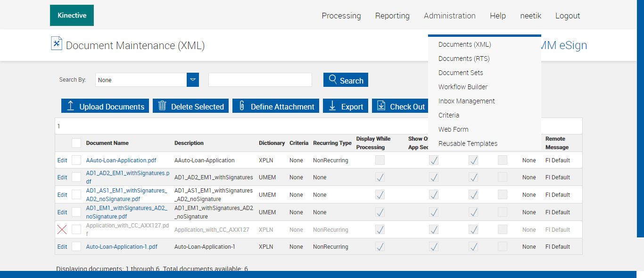Click red X beside Application_with_CC_AXX127
This screenshot has width=644, height=278.
(62, 230)
